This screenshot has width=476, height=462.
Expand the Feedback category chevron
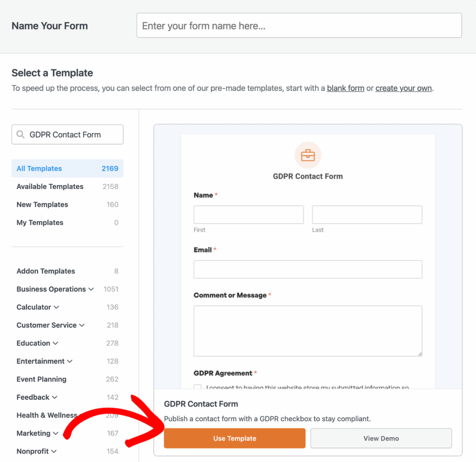[54, 397]
